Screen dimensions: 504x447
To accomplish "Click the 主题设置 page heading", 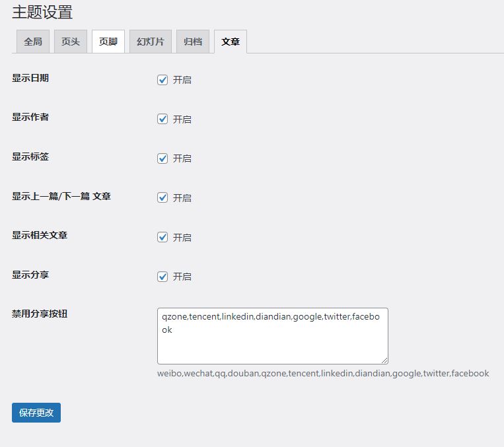I will coord(42,12).
